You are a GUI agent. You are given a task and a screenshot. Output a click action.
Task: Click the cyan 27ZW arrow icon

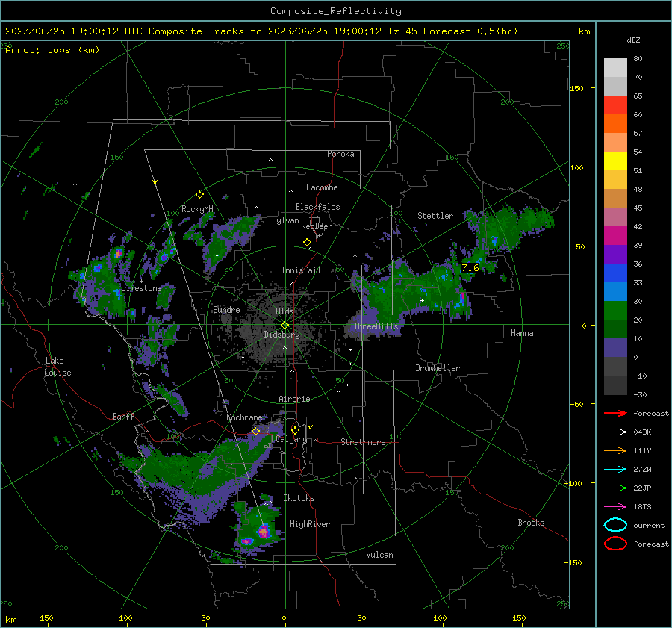(615, 469)
